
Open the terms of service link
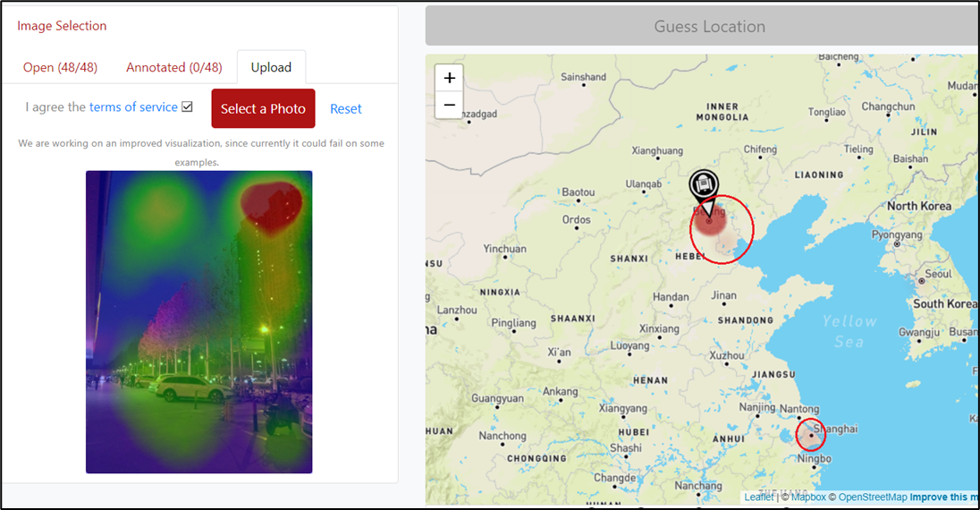(133, 107)
